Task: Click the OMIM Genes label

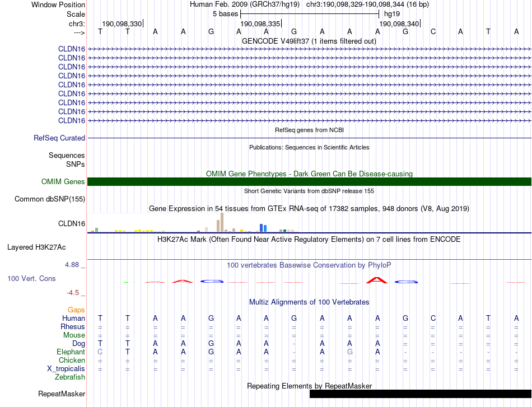Action: point(63,182)
